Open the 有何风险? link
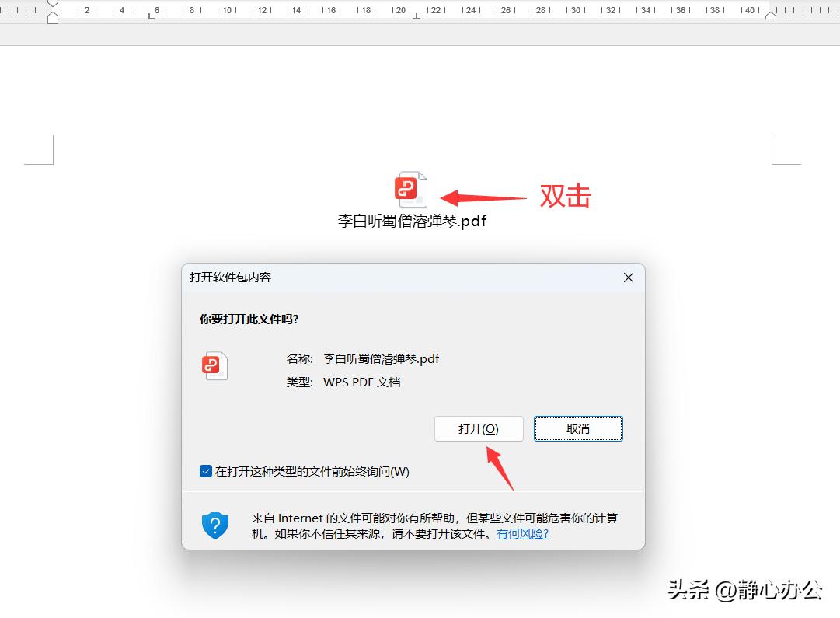The image size is (840, 618). [522, 534]
